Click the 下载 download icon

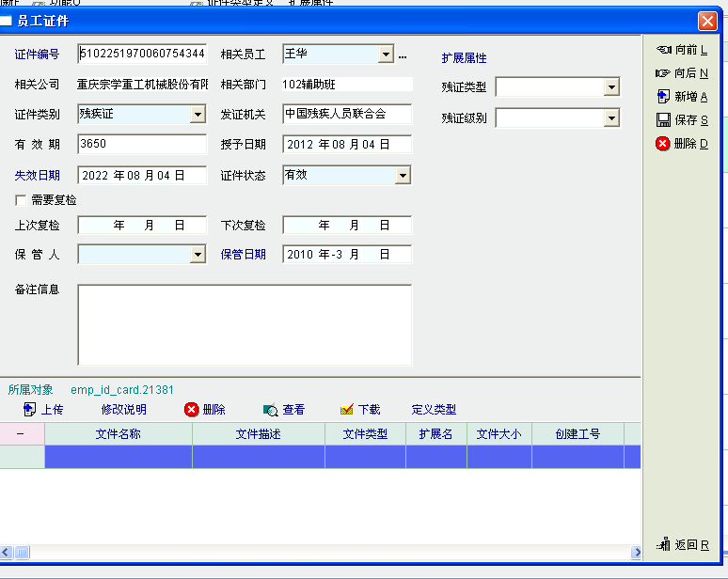coord(346,410)
